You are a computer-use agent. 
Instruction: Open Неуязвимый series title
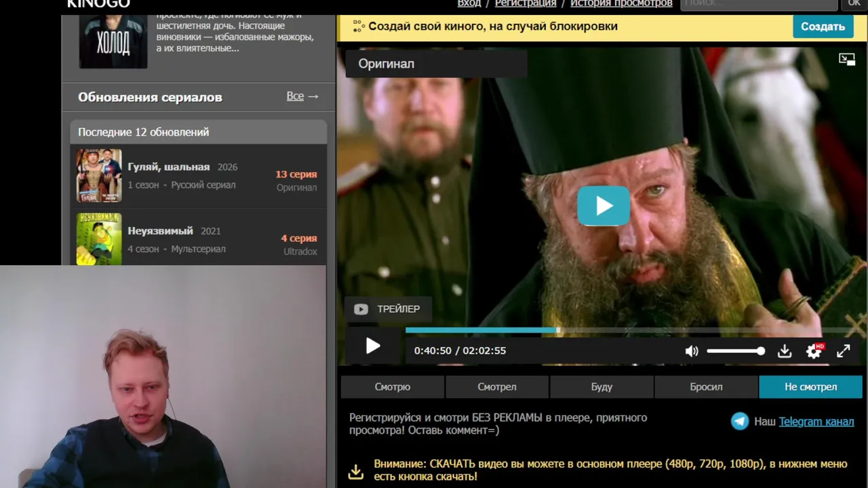click(161, 230)
